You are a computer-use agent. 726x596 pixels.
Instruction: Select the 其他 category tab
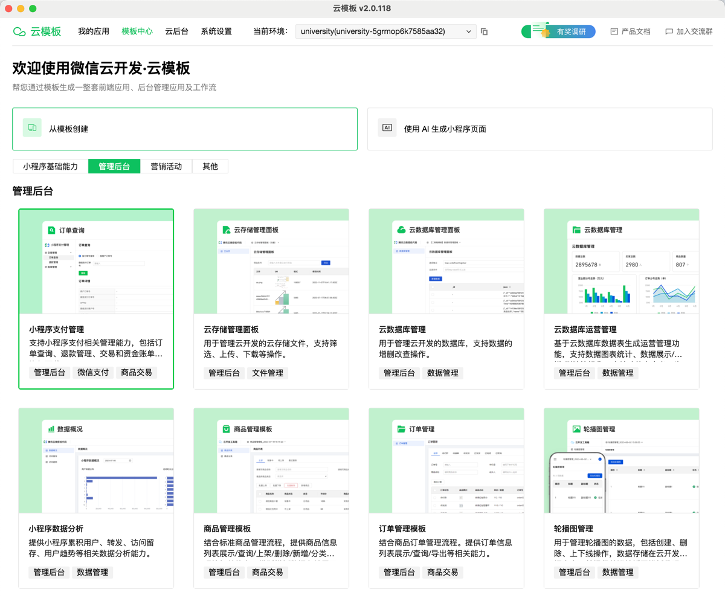pos(210,166)
